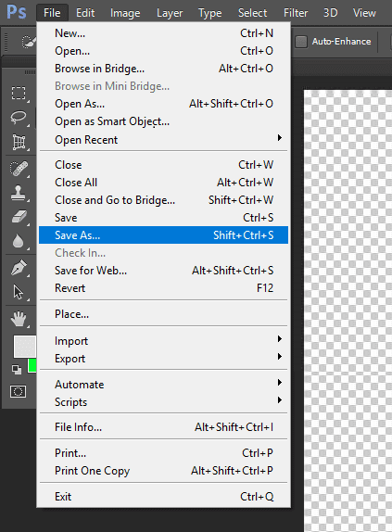
Task: Enable the Auto-Enhance checkbox
Action: point(301,42)
